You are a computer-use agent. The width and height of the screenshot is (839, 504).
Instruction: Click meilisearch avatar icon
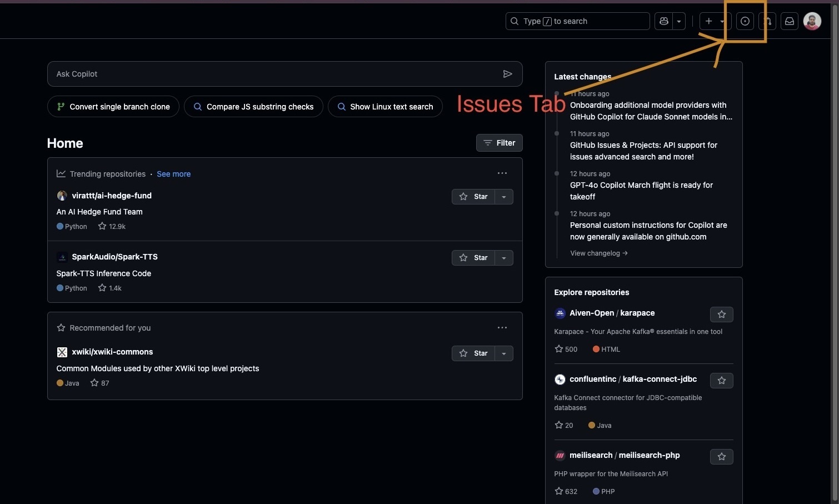pos(560,456)
